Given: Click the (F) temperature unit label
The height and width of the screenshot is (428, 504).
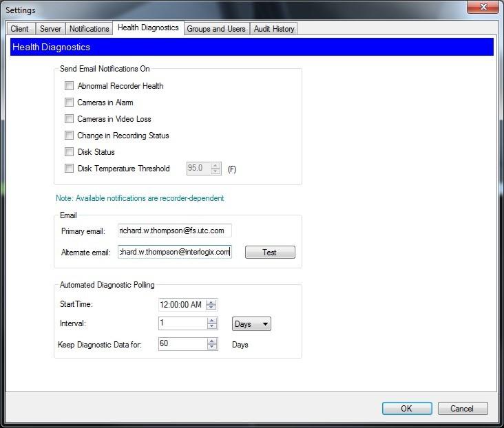Looking at the screenshot, I should click(x=232, y=169).
